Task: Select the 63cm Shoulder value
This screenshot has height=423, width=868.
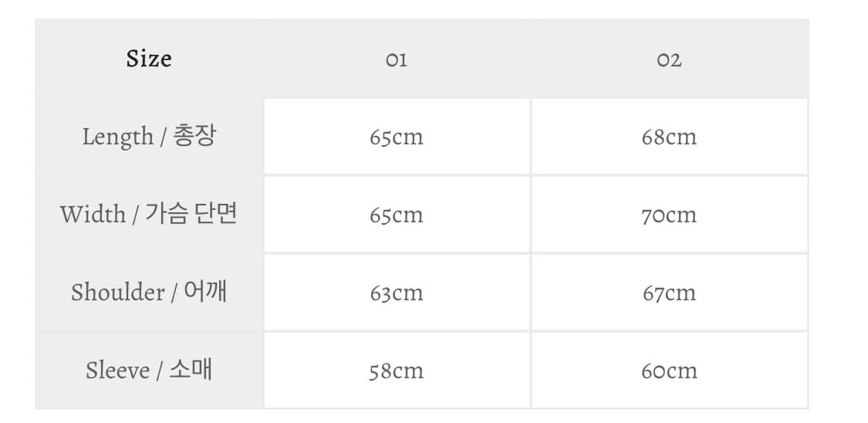Action: click(397, 293)
